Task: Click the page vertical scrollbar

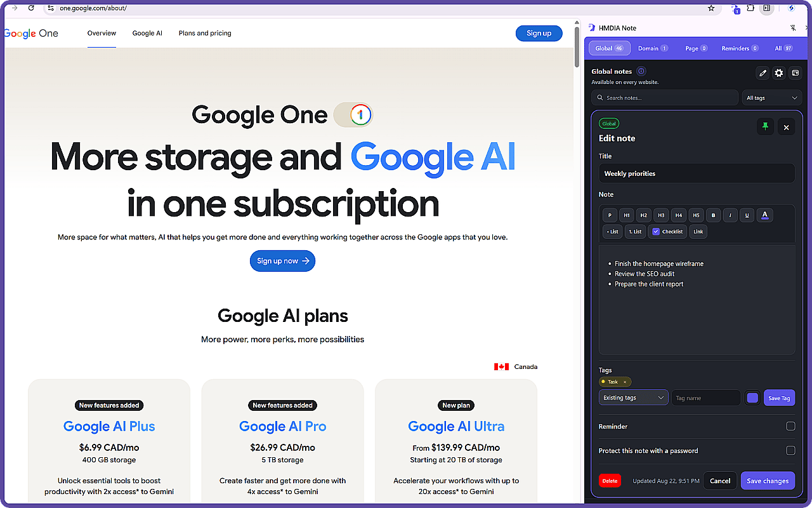Action: 577,46
